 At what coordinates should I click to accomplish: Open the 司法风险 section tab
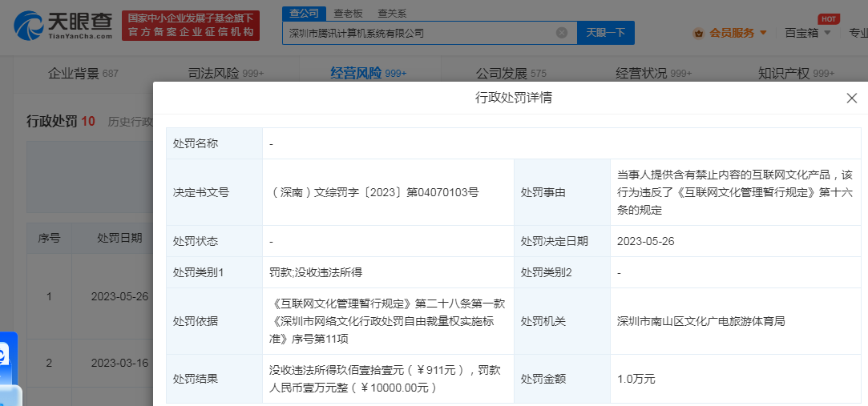(x=226, y=73)
